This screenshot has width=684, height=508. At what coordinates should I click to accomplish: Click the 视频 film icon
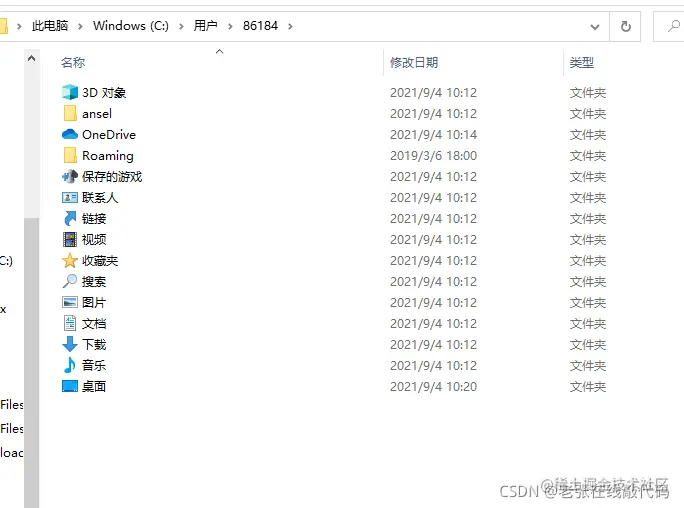pyautogui.click(x=70, y=239)
